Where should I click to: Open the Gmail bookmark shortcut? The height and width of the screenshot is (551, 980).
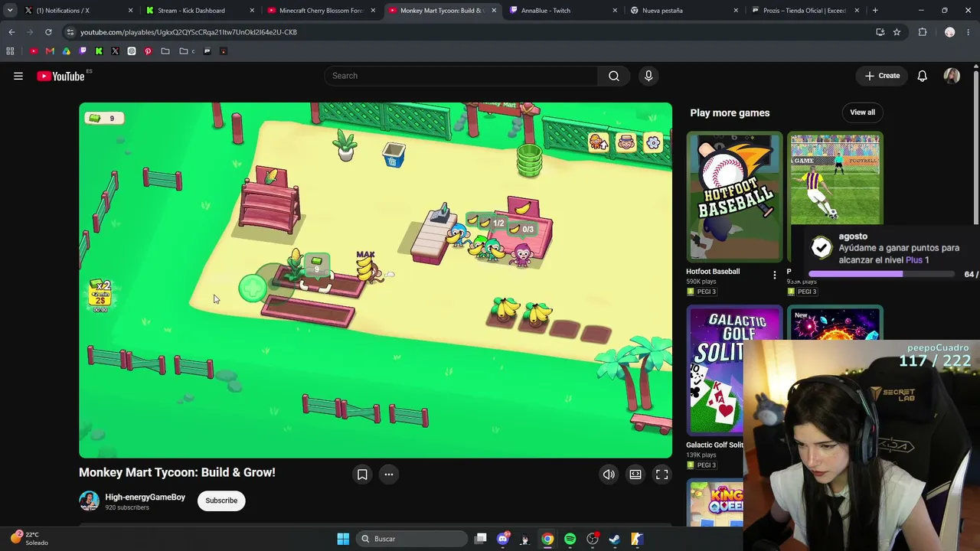pyautogui.click(x=50, y=51)
